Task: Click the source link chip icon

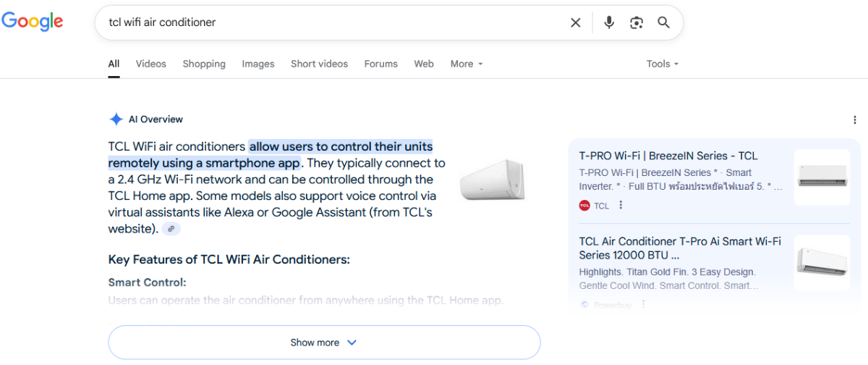Action: (x=171, y=229)
